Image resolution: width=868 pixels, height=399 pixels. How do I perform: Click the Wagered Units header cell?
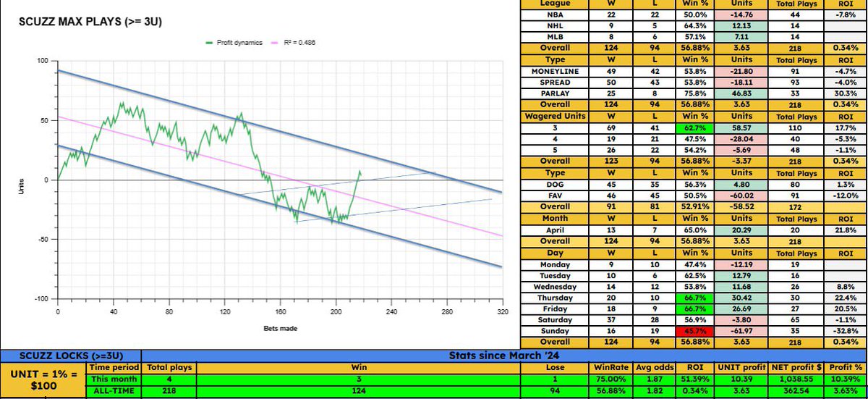point(556,117)
